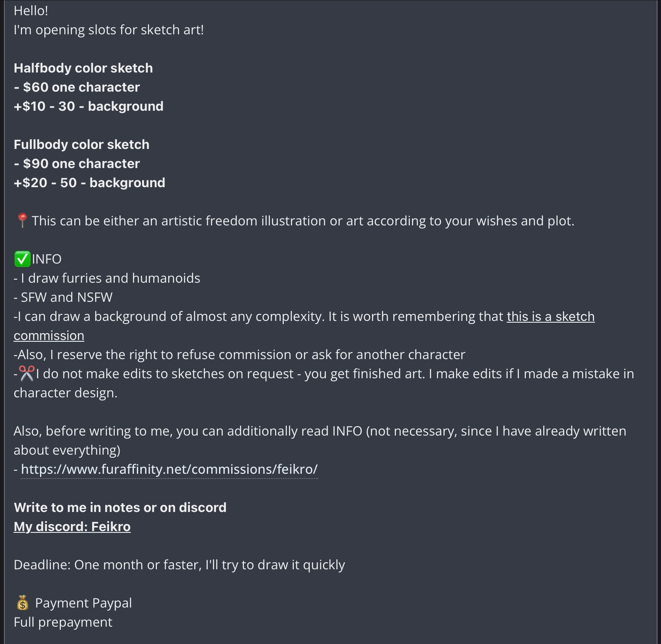Click the red pushpin emoji
Image resolution: width=661 pixels, height=644 pixels.
pos(22,221)
